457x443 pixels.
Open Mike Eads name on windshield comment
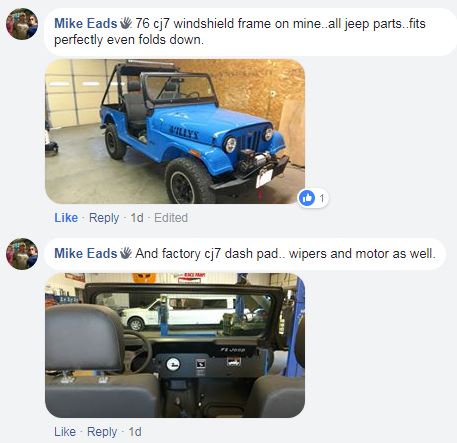tap(86, 23)
